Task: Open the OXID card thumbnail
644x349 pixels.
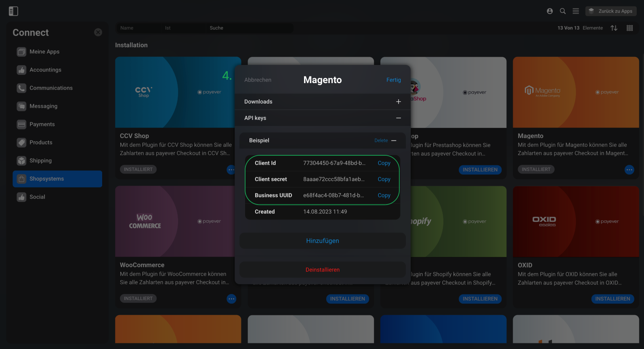Action: pos(576,222)
